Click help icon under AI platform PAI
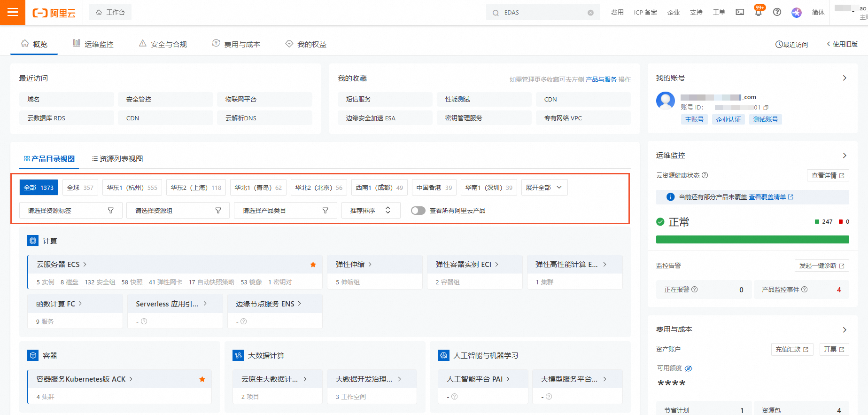 coord(455,397)
